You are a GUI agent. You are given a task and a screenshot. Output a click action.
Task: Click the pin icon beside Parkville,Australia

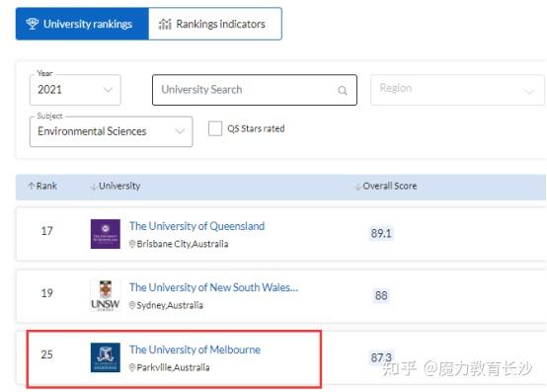[x=132, y=367]
